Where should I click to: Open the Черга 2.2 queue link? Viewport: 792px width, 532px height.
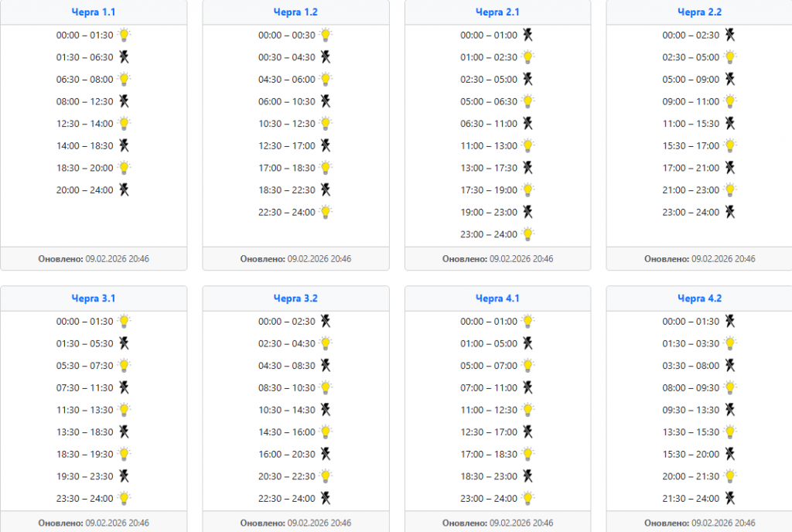click(699, 12)
